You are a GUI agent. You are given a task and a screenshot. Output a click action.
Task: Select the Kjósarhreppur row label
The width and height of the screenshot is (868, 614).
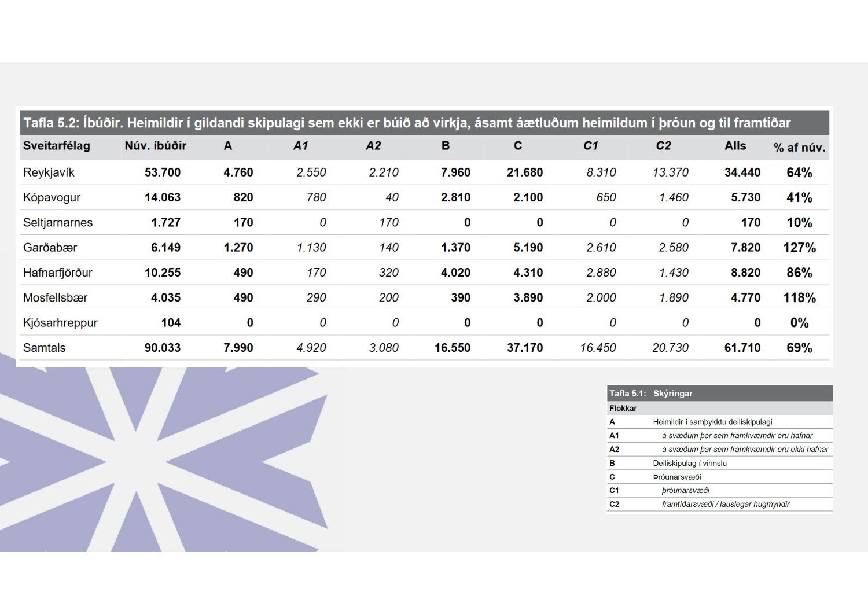60,323
